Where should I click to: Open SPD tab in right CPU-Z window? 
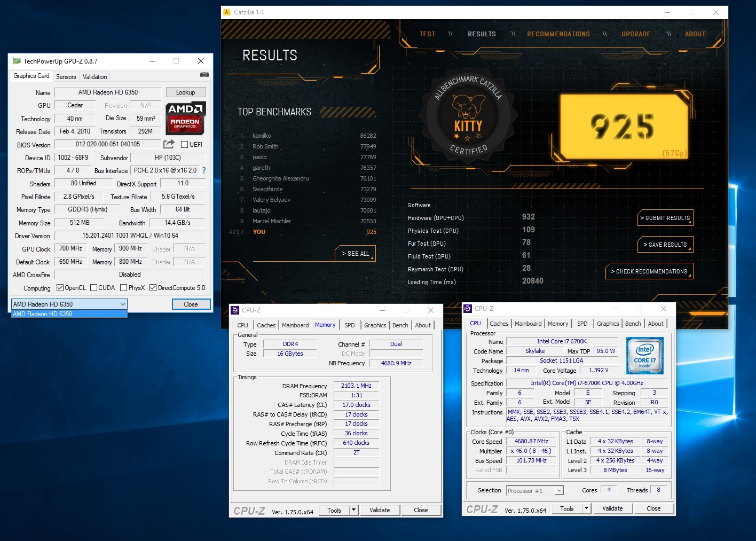(x=582, y=324)
